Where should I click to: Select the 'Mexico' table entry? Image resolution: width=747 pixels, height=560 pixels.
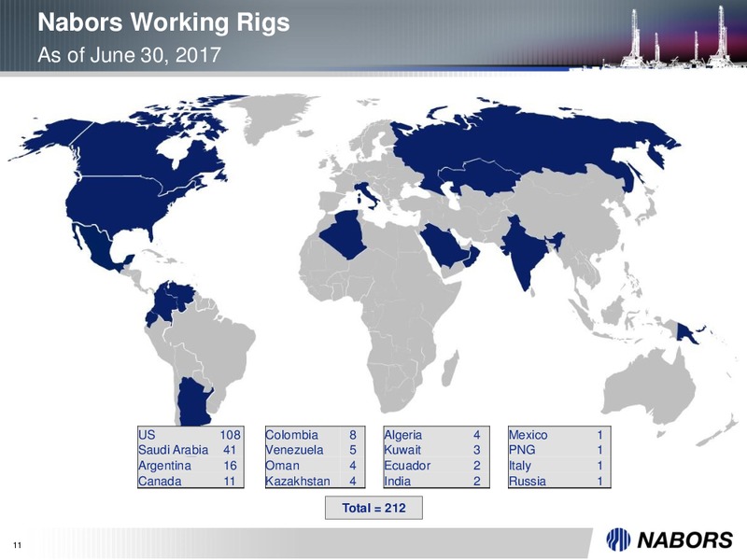point(529,435)
